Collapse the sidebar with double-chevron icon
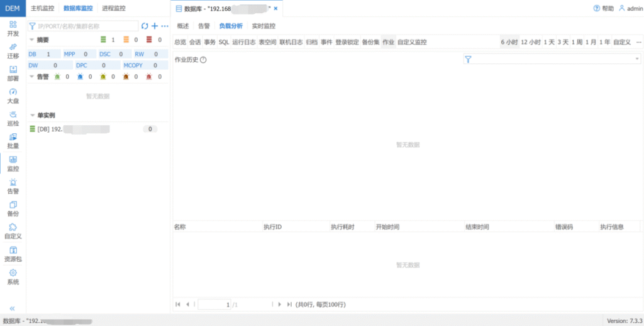The image size is (644, 326). (13, 308)
